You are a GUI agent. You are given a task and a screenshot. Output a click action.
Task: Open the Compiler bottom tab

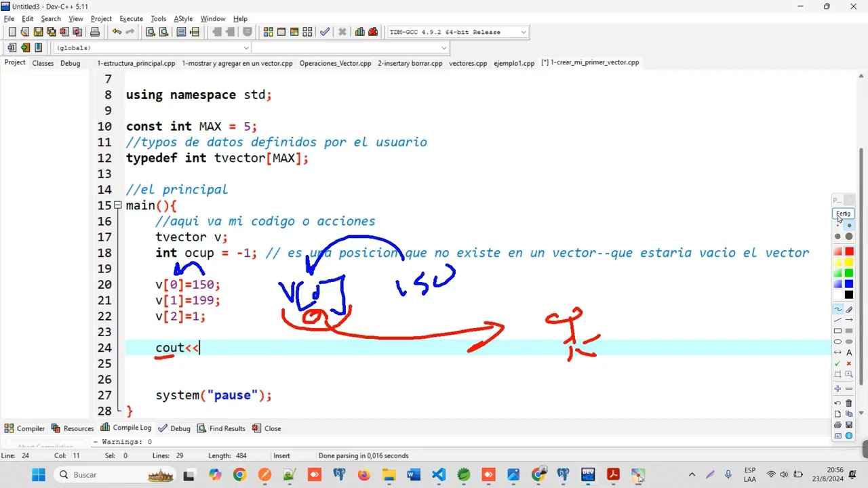[24, 428]
